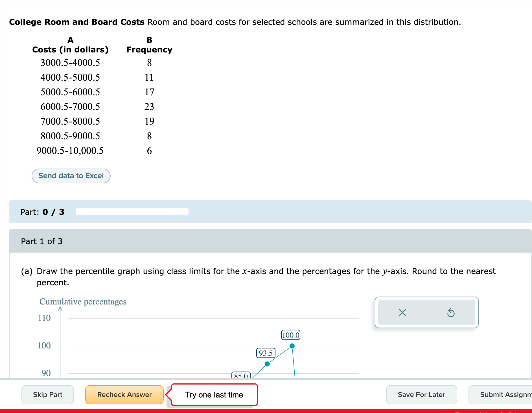The image size is (532, 413).
Task: Skip this part of the question
Action: 48,395
